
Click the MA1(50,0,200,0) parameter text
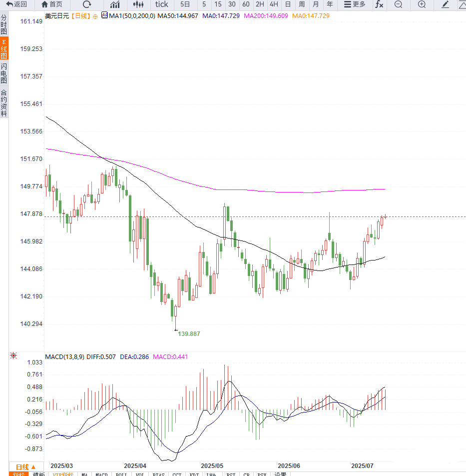coord(132,16)
